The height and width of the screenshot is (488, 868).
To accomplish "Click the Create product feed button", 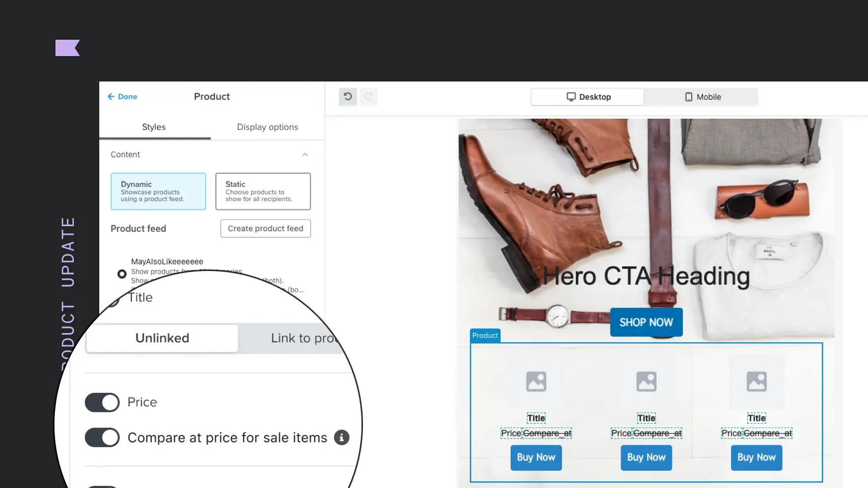I will tap(266, 228).
